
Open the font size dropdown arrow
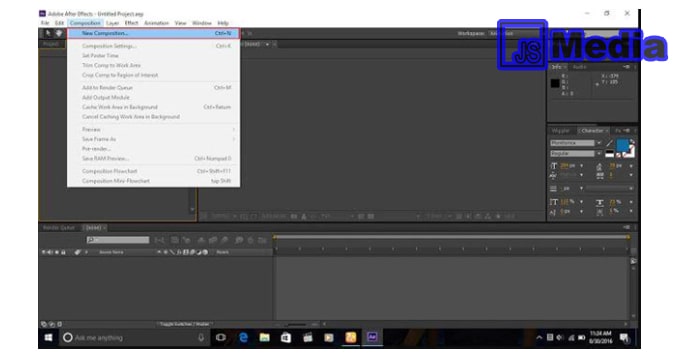pyautogui.click(x=581, y=166)
